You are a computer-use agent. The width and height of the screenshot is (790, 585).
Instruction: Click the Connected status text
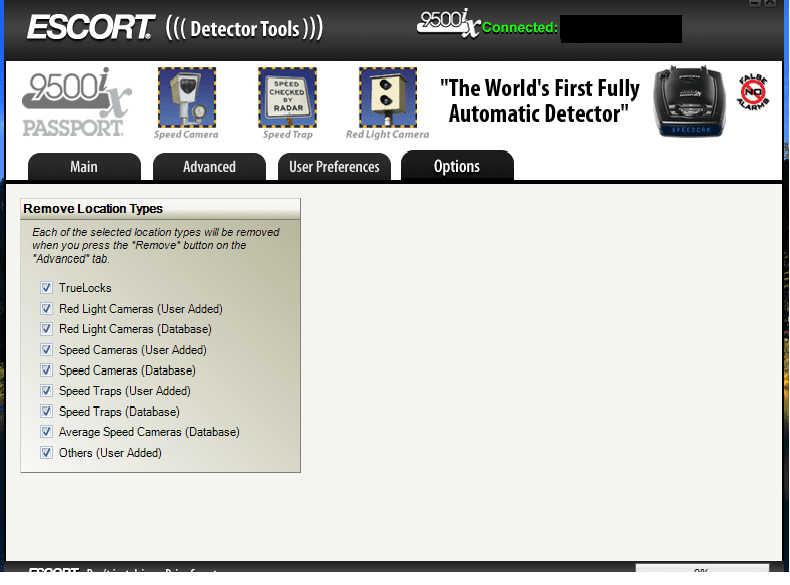(519, 27)
